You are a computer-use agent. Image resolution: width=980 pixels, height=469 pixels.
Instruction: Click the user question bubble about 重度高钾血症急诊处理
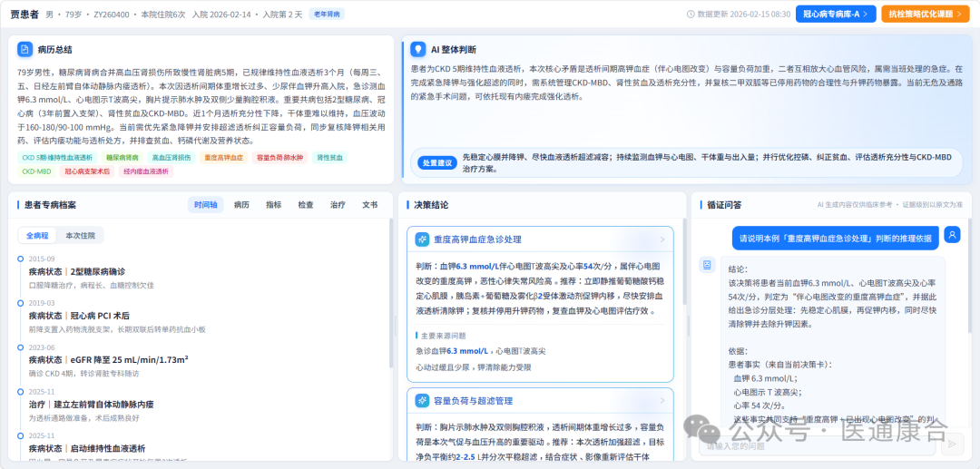click(x=835, y=238)
